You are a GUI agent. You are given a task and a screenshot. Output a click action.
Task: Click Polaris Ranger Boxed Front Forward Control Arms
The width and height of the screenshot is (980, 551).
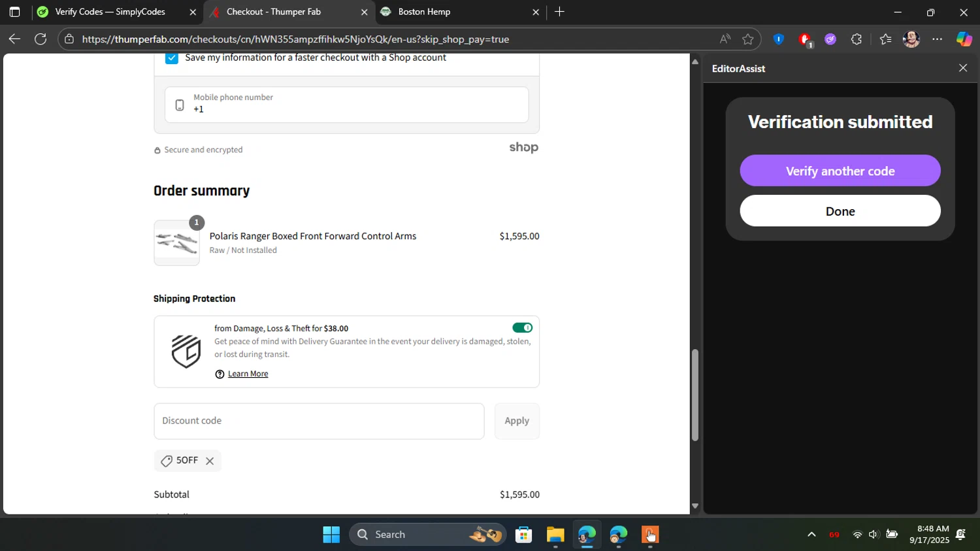click(x=313, y=236)
